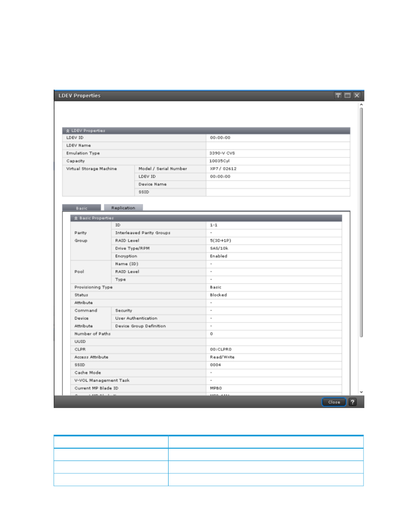Select the LDEV ID value 00:00:00 at top
This screenshot has height=532, width=400.
pos(220,137)
